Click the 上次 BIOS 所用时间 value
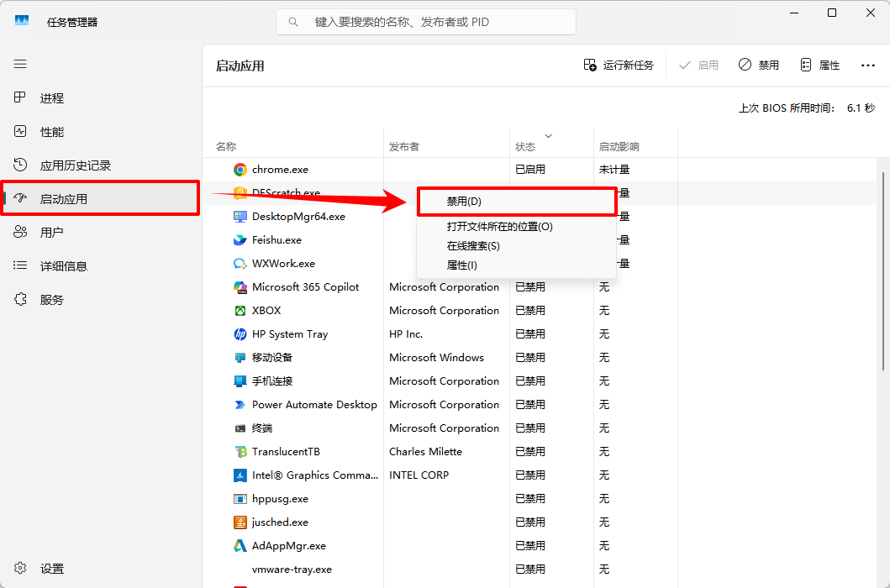The width and height of the screenshot is (890, 588). tap(861, 108)
